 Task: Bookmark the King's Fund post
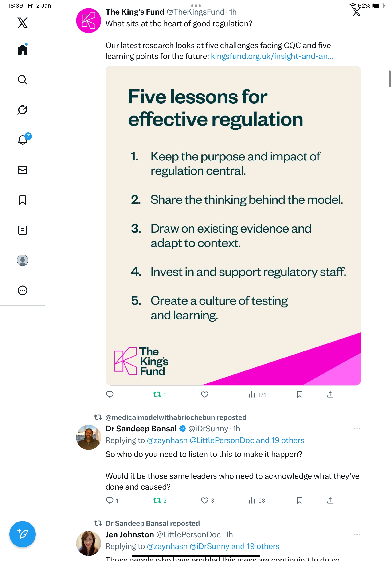[299, 394]
